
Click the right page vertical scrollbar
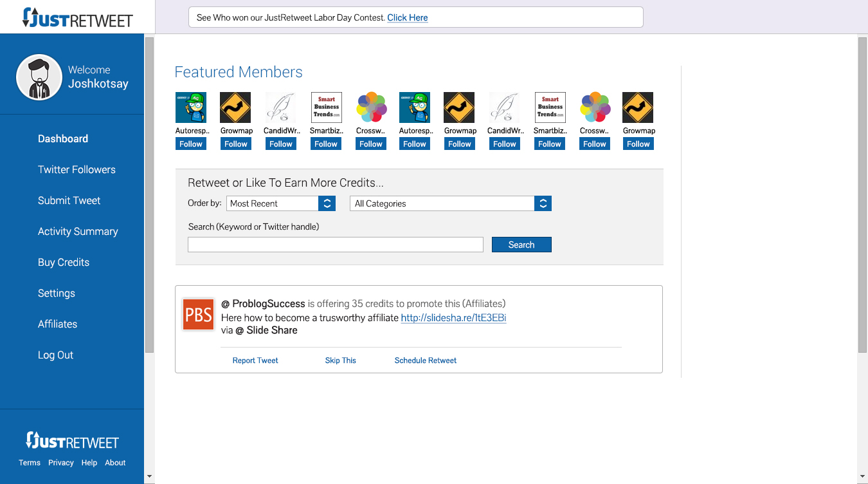pos(862,193)
